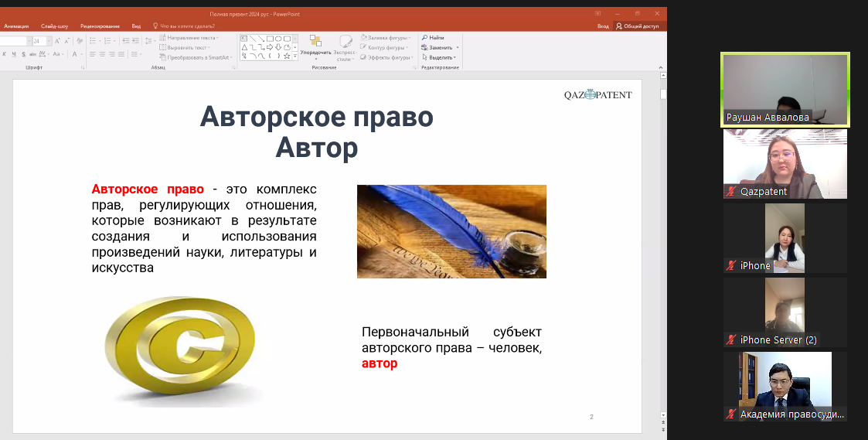Toggle underline formatting (Ч)

[x=14, y=54]
